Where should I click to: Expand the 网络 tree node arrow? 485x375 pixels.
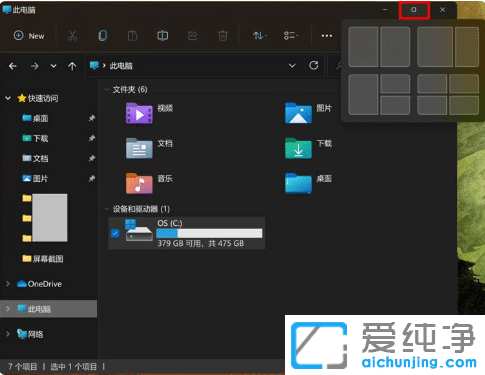8,334
